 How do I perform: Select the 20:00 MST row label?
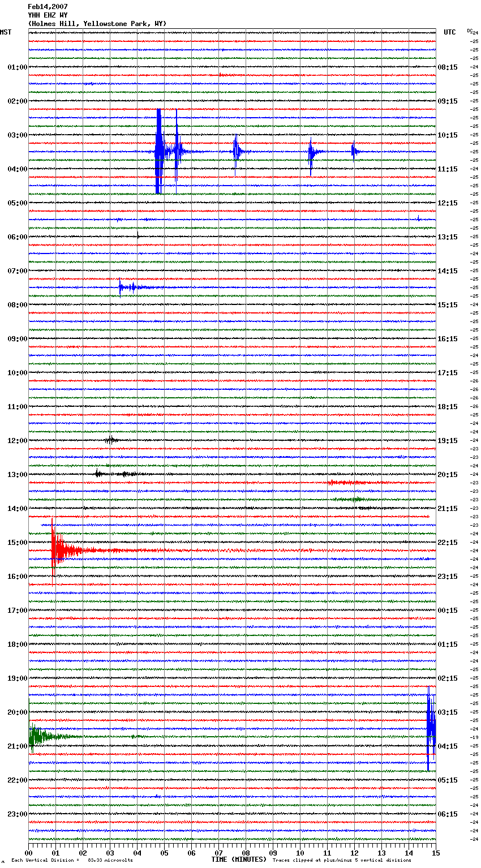(18, 712)
